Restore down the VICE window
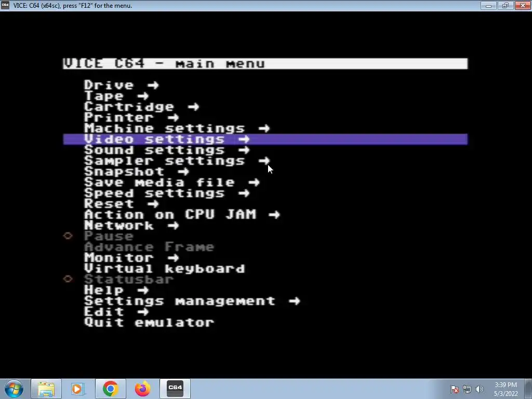 (505, 5)
